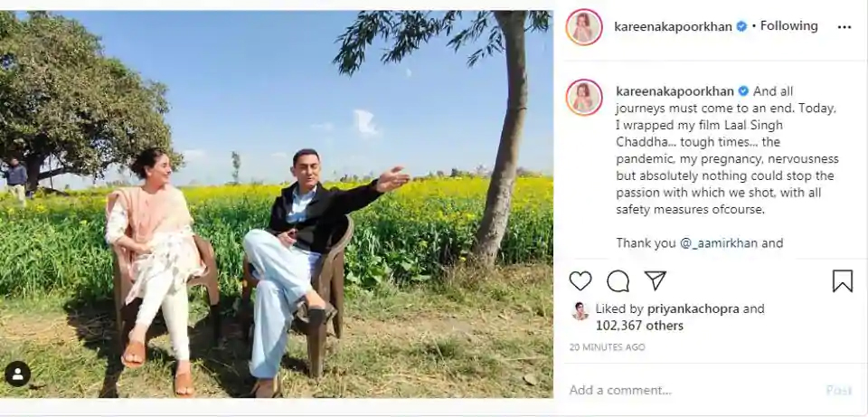
Task: Share the post with the paper plane icon
Action: coord(656,280)
